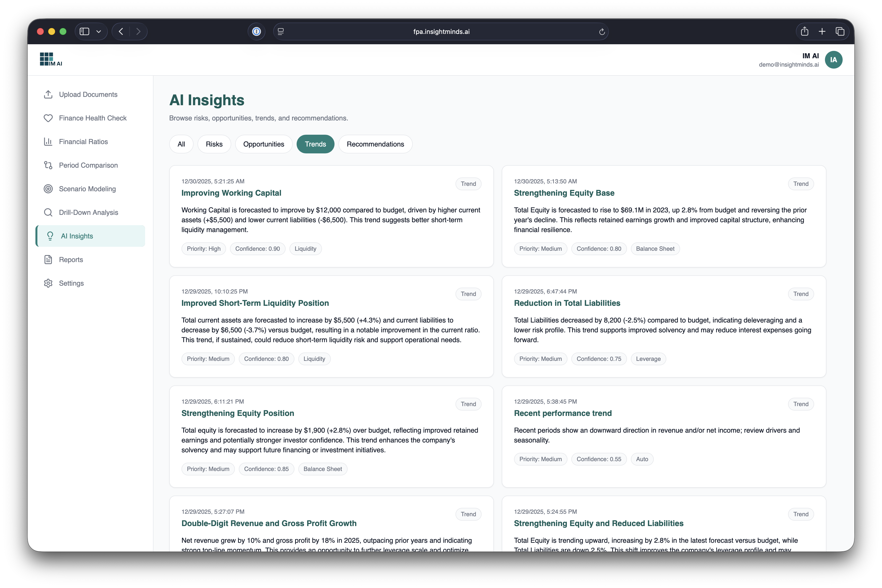Click the Drill-Down Analysis magnifier icon
Screen dimensions: 882x588
pos(48,213)
